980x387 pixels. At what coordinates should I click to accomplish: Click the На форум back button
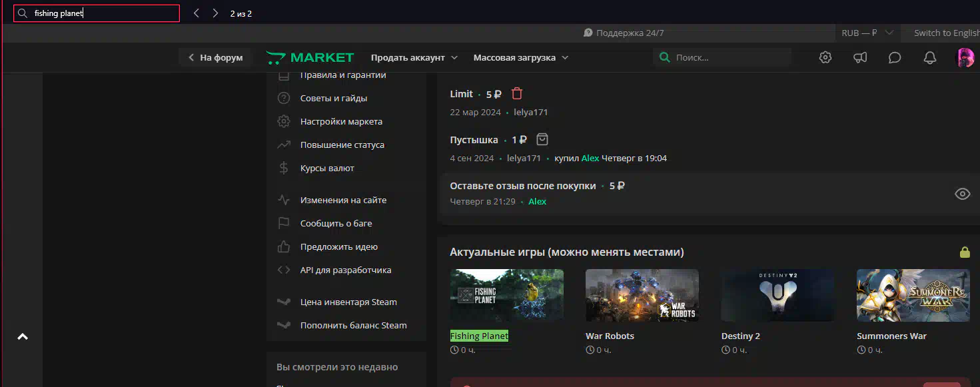tap(215, 57)
